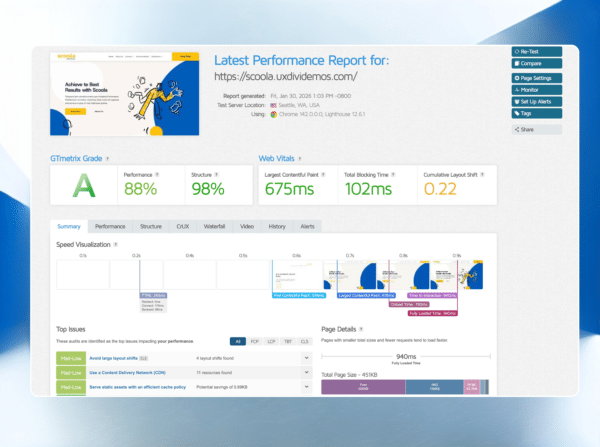The width and height of the screenshot is (600, 447).
Task: Share this performance report
Action: pyautogui.click(x=536, y=129)
